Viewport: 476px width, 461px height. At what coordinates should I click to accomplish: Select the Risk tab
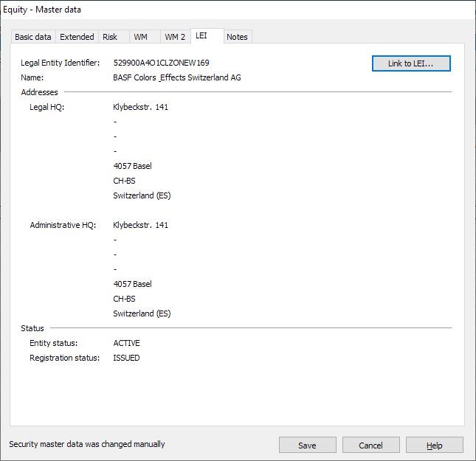tap(110, 37)
